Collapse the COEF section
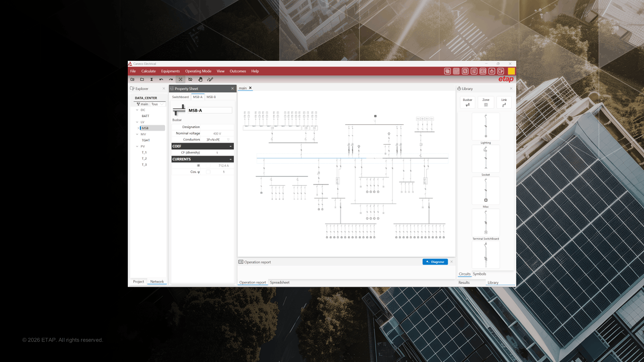This screenshot has height=362, width=644. 230,146
